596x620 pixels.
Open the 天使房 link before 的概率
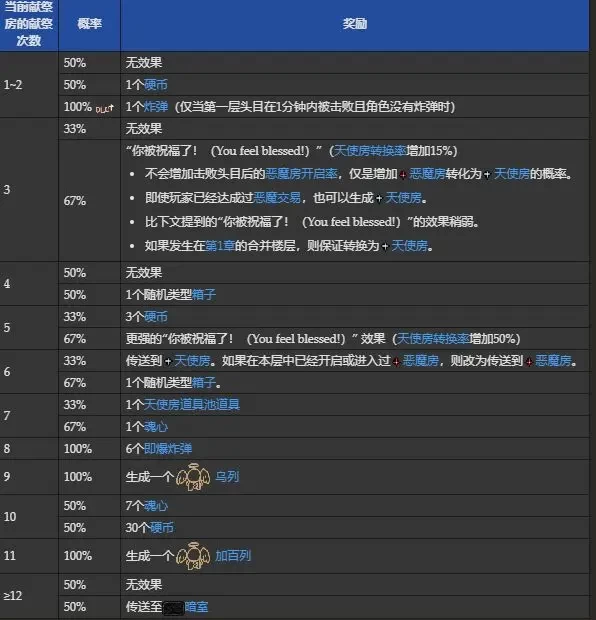coord(512,174)
